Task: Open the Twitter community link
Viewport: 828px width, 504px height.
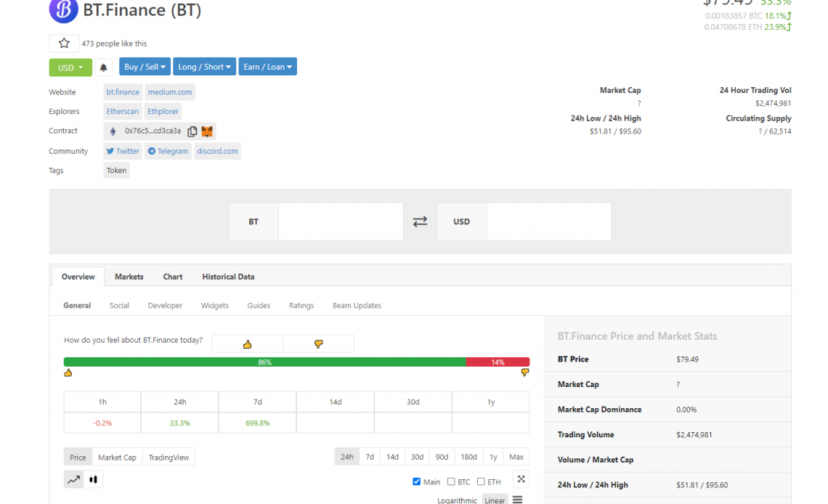Action: coord(123,151)
